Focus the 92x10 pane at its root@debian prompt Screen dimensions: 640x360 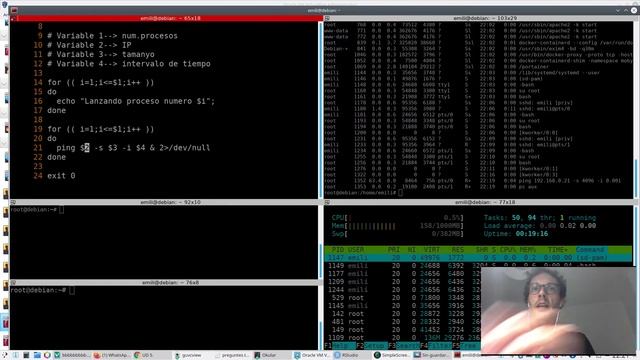pos(37,210)
